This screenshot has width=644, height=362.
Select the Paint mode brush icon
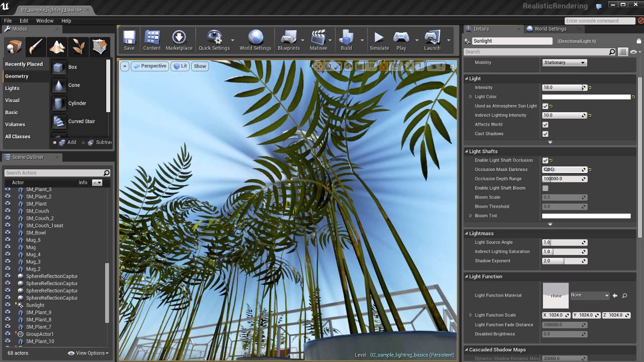35,46
